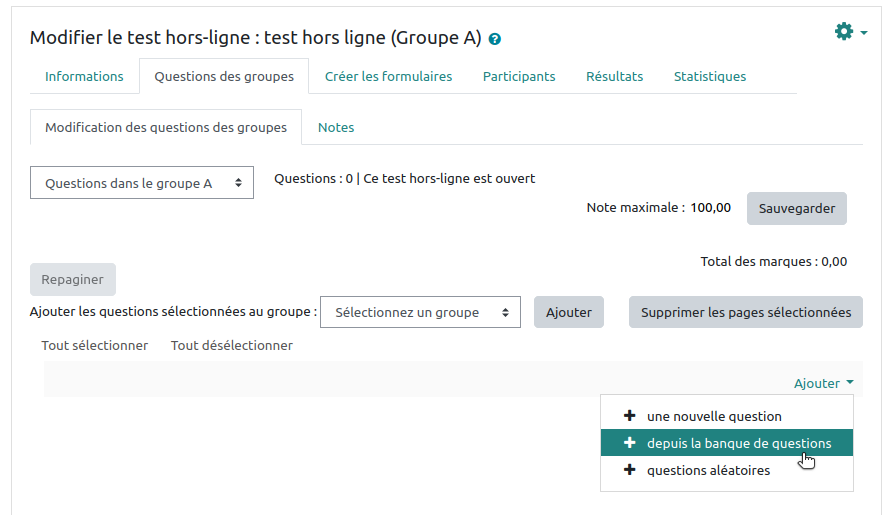Open the gear settings menu

[849, 32]
